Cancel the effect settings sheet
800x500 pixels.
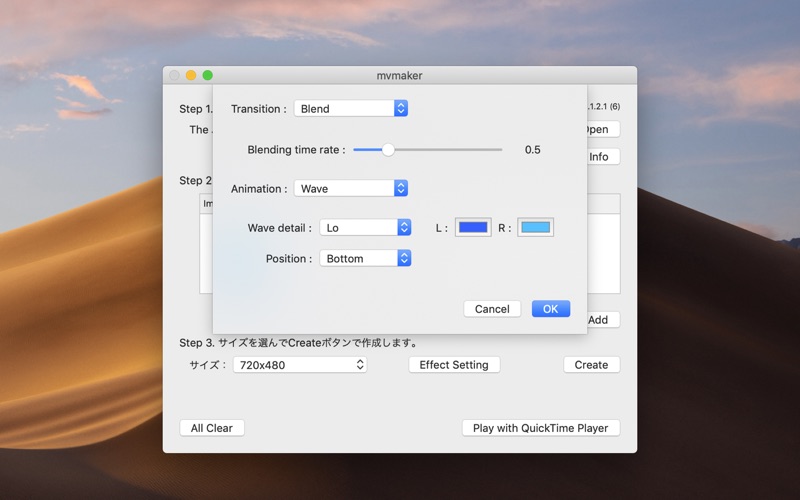pyautogui.click(x=492, y=309)
